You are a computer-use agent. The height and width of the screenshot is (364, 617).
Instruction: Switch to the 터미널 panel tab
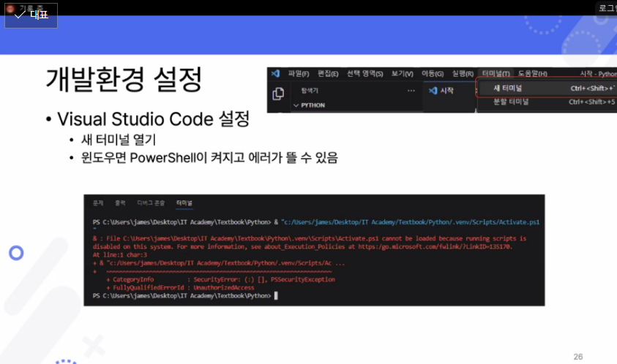pos(184,203)
